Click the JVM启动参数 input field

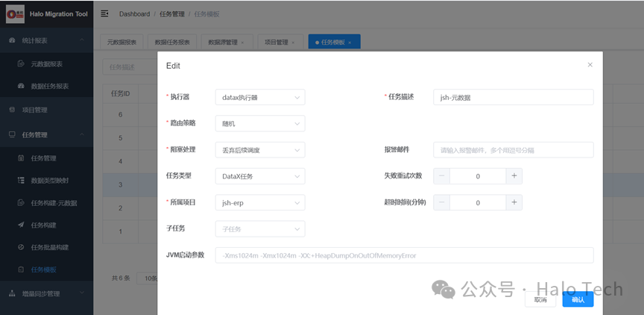point(405,255)
